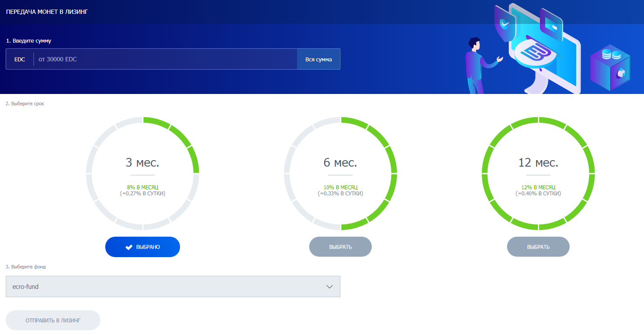Click the EDC currency label in the input
The image size is (644, 335).
click(x=20, y=59)
